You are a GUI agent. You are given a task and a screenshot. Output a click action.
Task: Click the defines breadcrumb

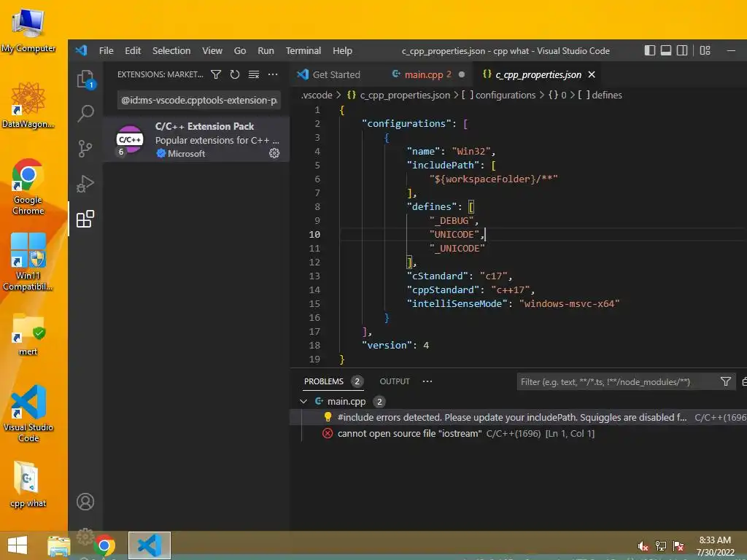[x=607, y=95]
